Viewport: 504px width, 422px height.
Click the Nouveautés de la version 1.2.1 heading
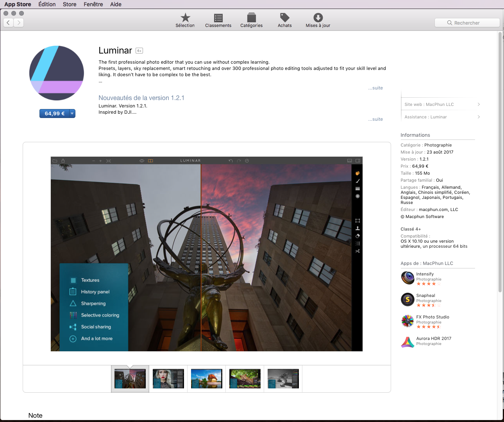(141, 98)
